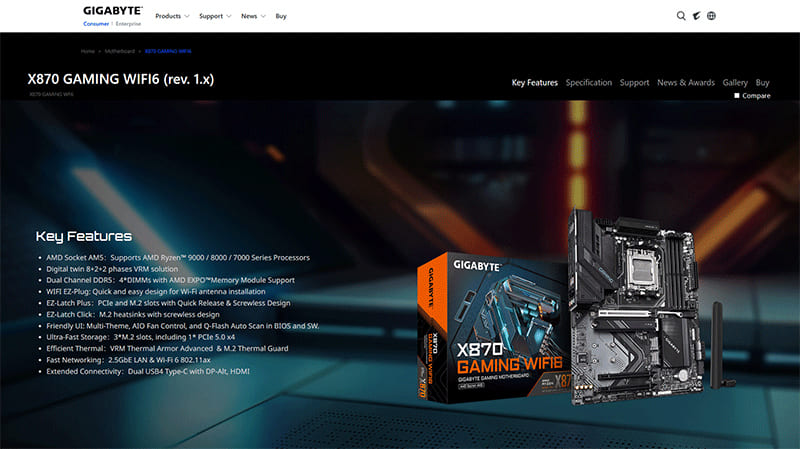Go to Home breadcrumb link

click(88, 51)
